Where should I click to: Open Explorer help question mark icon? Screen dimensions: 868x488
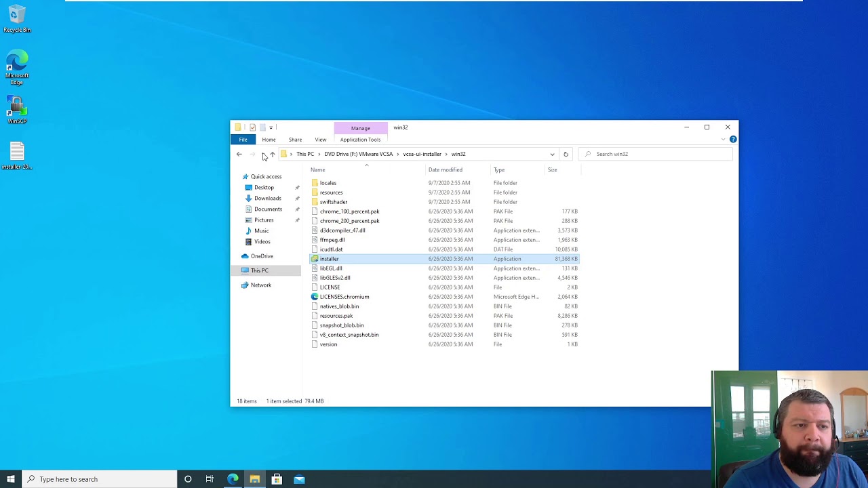tap(733, 140)
